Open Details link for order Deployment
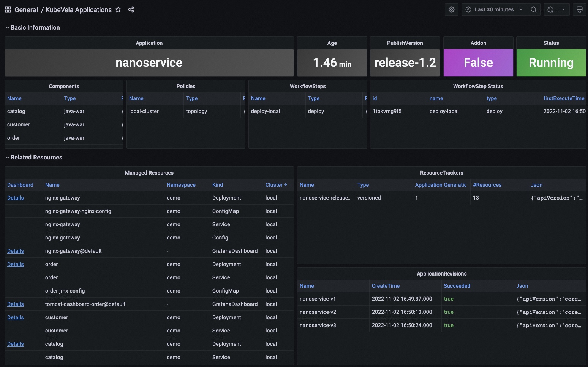Image resolution: width=588 pixels, height=367 pixels. pos(16,264)
